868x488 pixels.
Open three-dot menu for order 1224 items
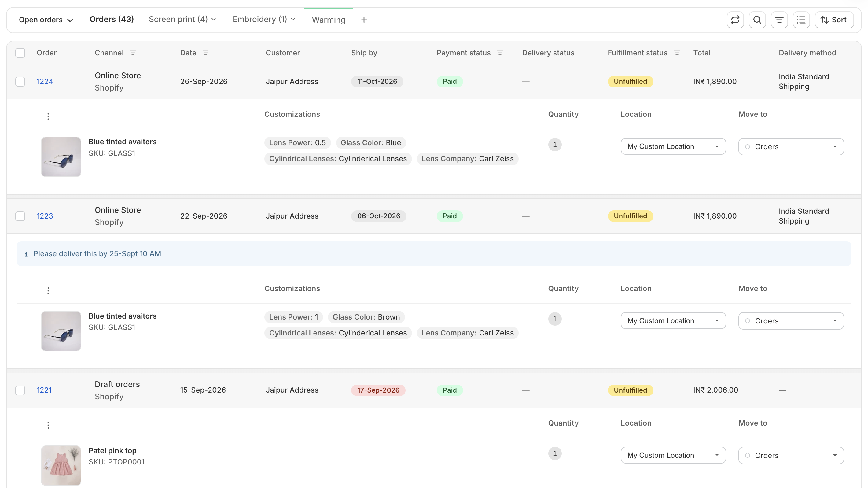48,116
